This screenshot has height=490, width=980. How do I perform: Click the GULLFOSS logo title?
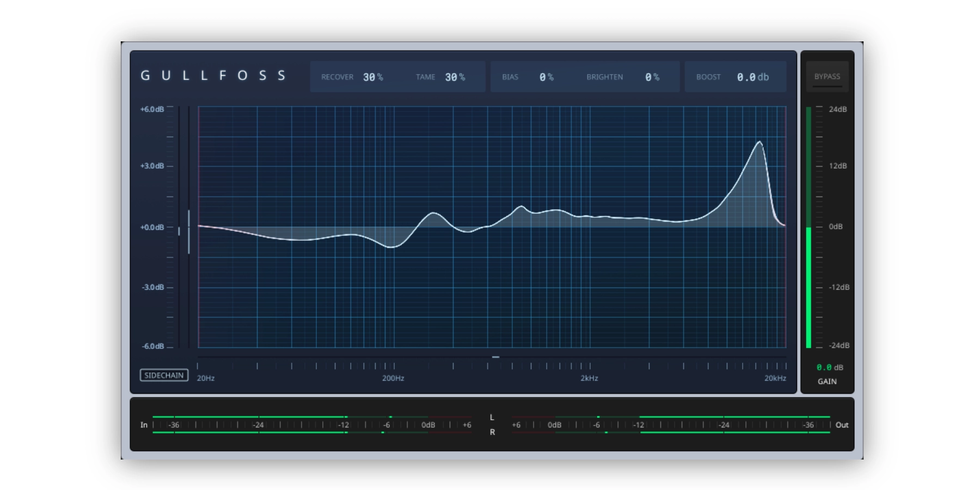pos(213,76)
